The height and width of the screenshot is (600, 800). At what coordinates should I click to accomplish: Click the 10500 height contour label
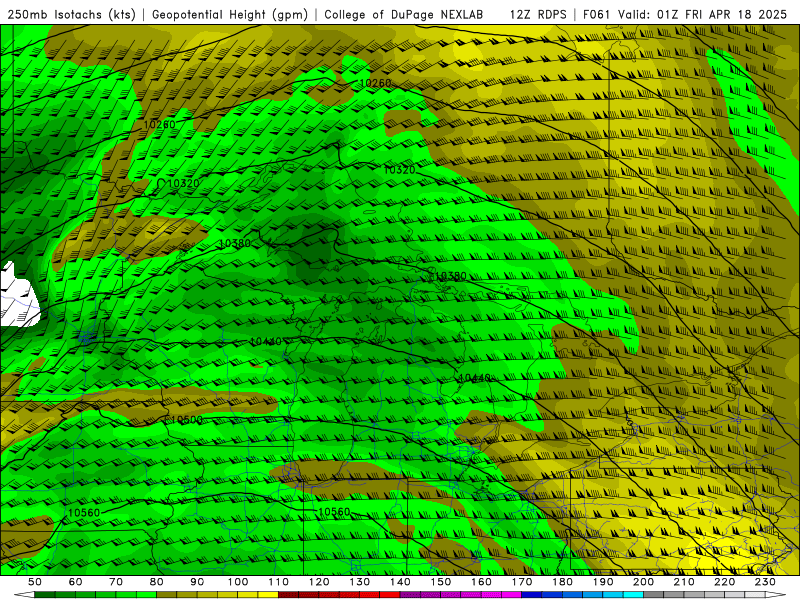186,419
